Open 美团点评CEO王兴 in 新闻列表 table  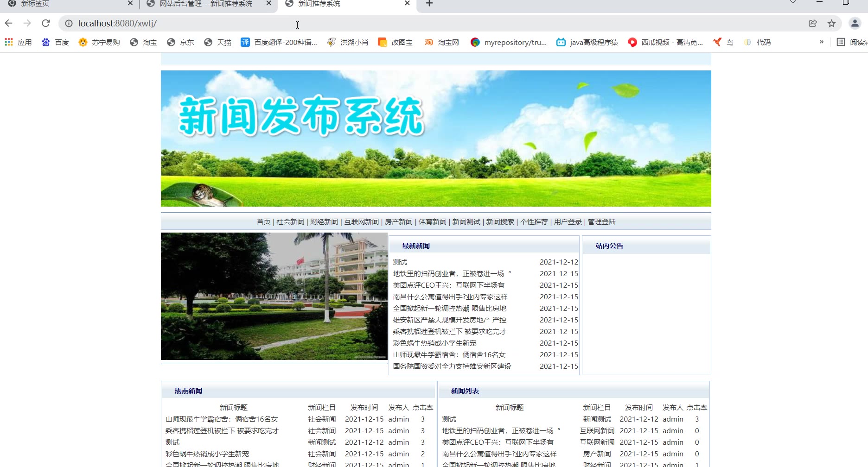[x=498, y=442]
